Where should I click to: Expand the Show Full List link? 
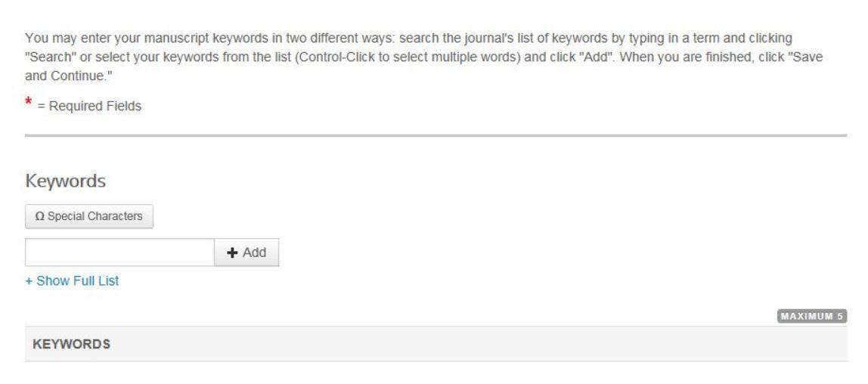[75, 281]
